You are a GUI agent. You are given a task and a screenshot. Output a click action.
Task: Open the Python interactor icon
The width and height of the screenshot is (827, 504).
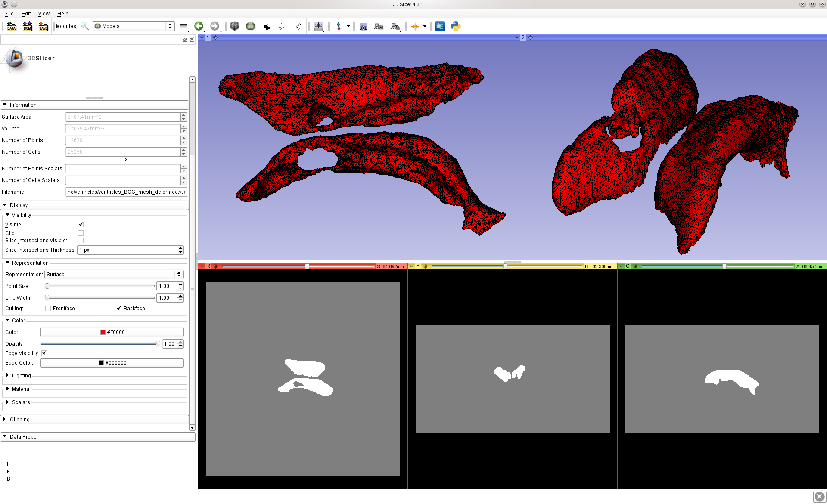456,26
